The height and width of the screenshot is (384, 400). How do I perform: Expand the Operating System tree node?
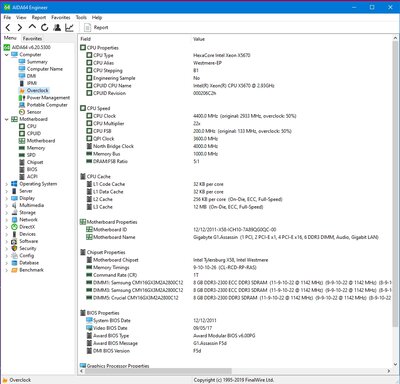[x=6, y=184]
